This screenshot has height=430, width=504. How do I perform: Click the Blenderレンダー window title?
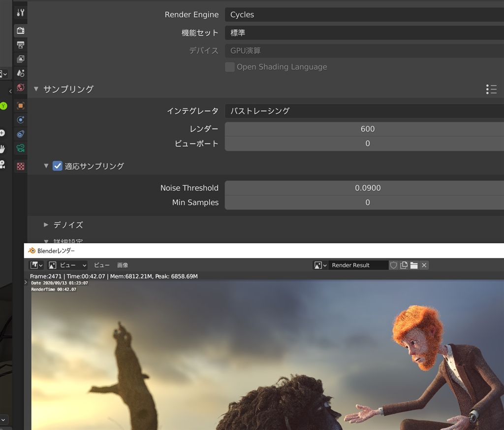pos(56,251)
